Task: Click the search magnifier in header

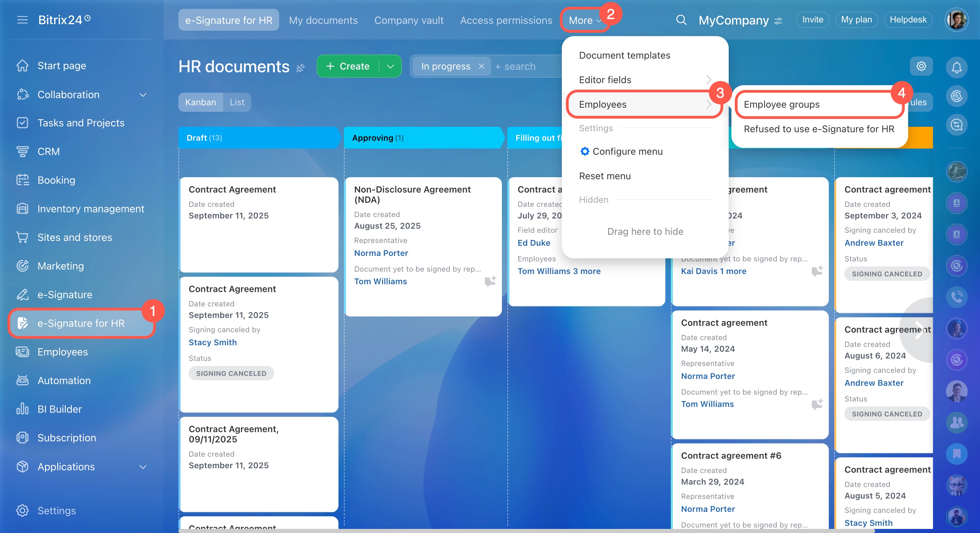Action: click(681, 20)
